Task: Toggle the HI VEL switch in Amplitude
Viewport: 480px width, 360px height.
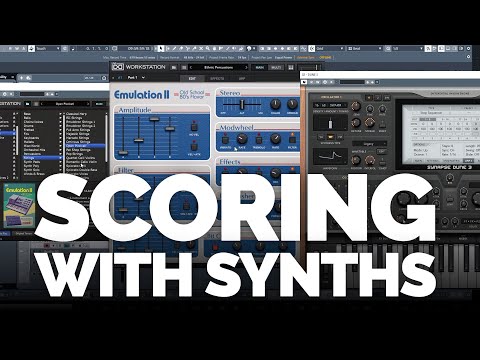Action: pos(194,127)
